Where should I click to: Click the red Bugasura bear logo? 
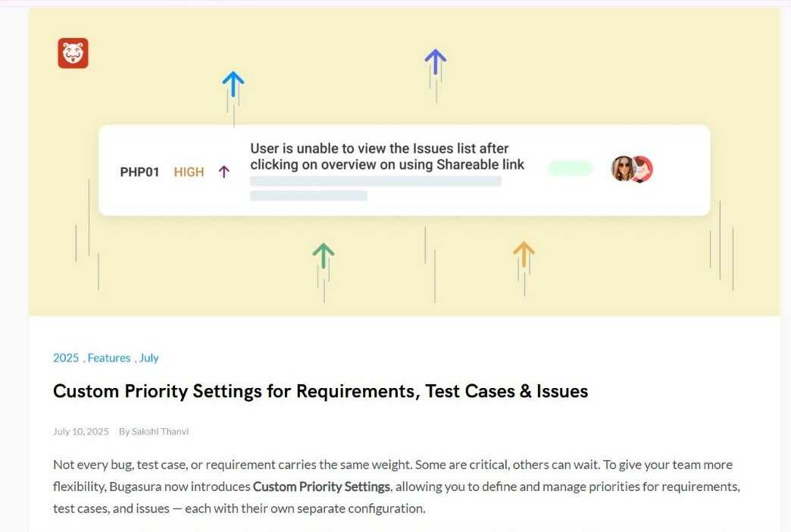[x=73, y=53]
